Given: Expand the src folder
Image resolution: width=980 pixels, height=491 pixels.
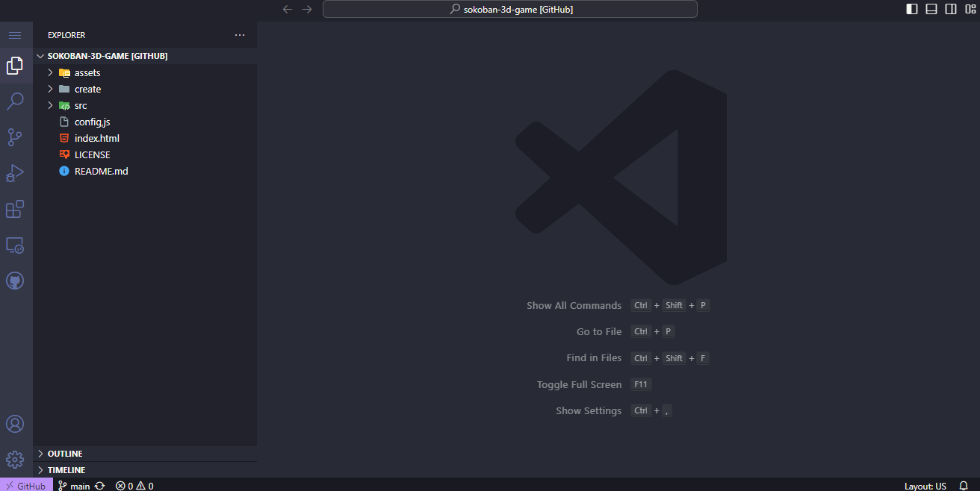Looking at the screenshot, I should (x=145, y=105).
